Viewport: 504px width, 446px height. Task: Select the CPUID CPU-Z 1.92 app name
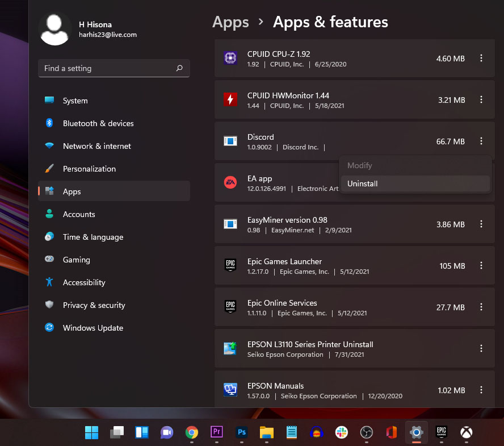click(279, 54)
